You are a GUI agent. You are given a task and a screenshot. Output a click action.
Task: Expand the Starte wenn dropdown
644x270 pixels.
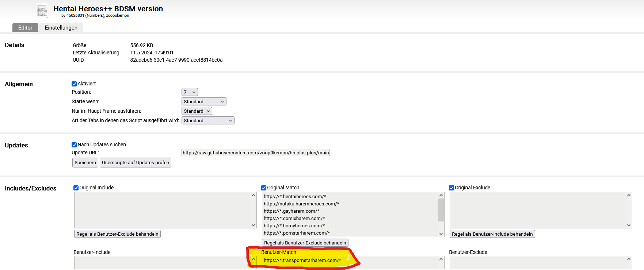coord(204,102)
